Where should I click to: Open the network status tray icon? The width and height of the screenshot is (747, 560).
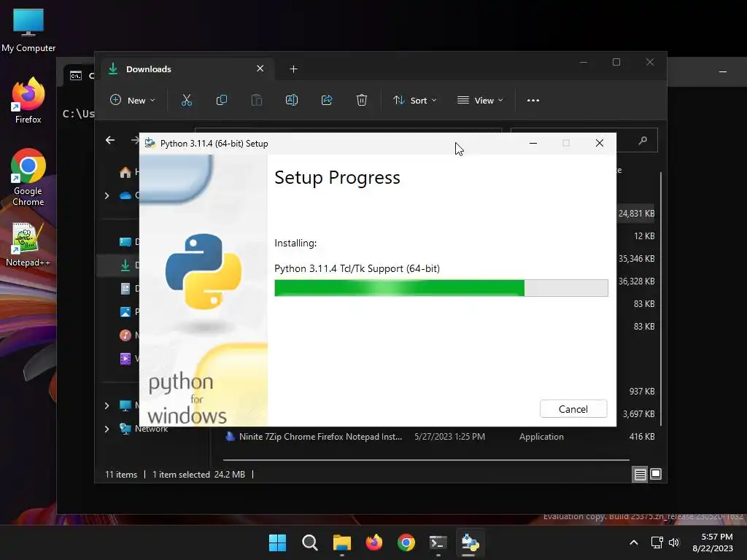point(657,542)
